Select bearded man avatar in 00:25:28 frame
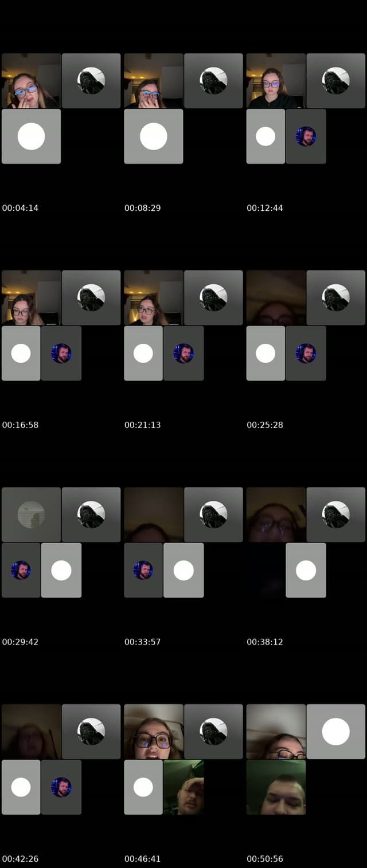 click(306, 354)
